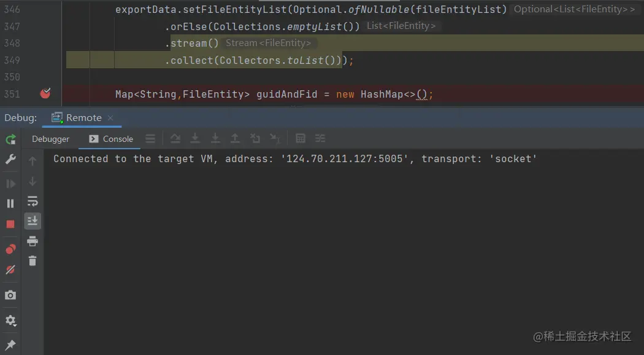This screenshot has height=355, width=644.
Task: Clear all console output
Action: click(x=33, y=261)
